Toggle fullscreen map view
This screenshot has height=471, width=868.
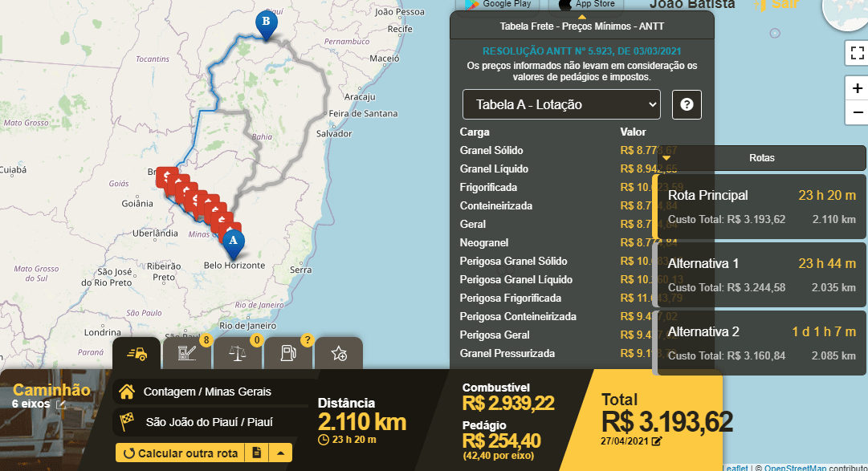point(856,54)
